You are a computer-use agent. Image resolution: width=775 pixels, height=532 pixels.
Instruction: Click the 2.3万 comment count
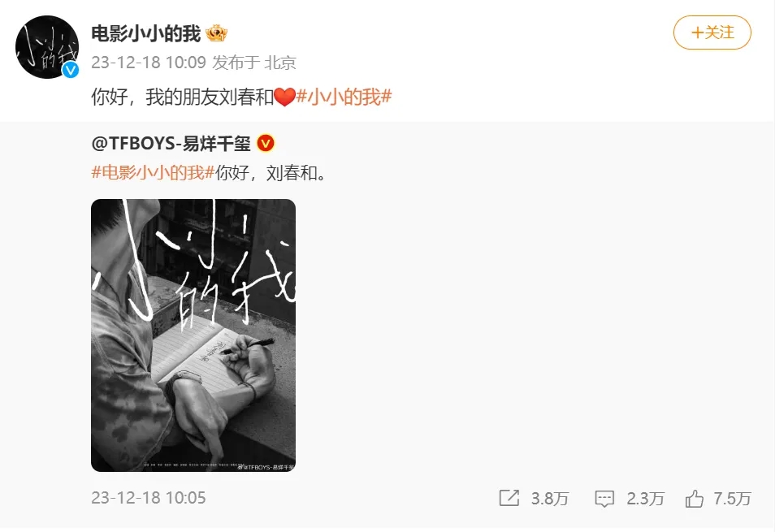click(x=646, y=499)
